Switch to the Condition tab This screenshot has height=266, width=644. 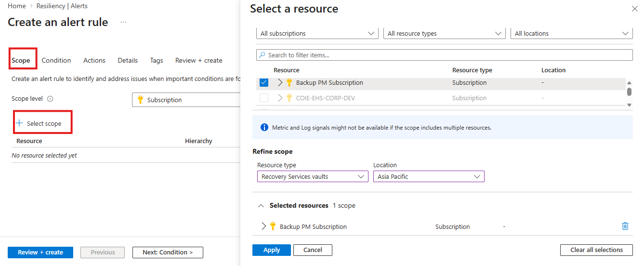pyautogui.click(x=56, y=60)
